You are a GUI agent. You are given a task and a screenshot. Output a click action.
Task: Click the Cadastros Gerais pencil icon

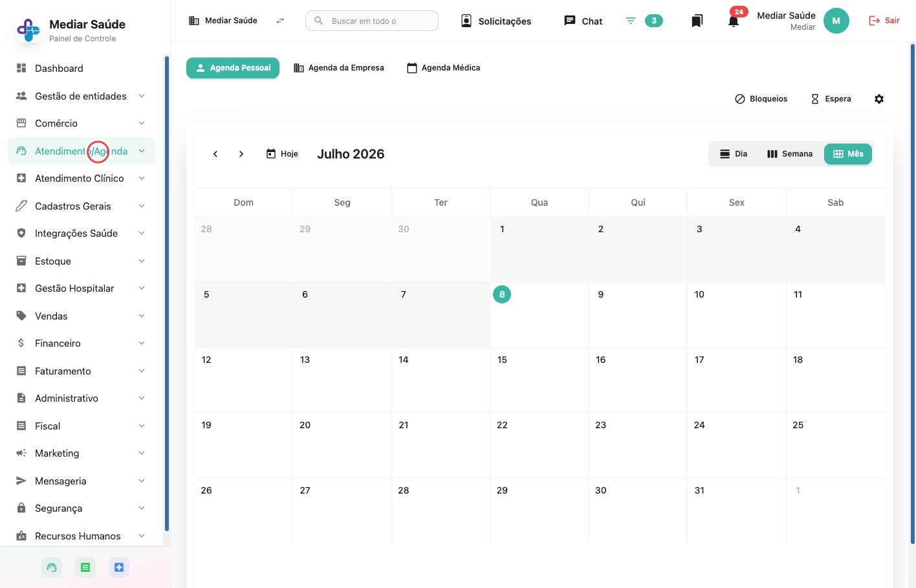point(21,206)
